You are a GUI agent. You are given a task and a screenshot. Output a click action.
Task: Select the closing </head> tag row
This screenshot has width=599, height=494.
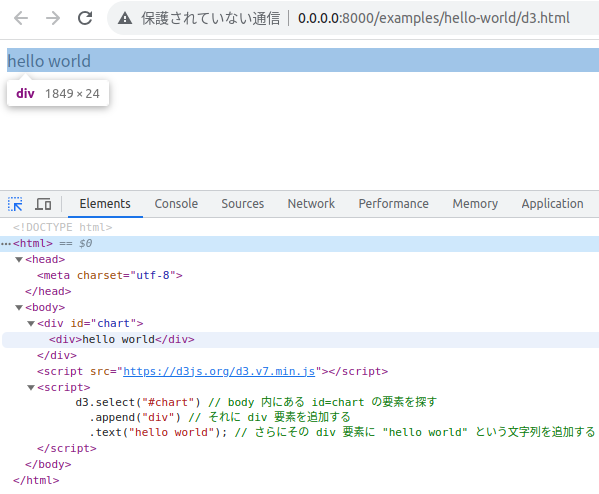pos(48,292)
